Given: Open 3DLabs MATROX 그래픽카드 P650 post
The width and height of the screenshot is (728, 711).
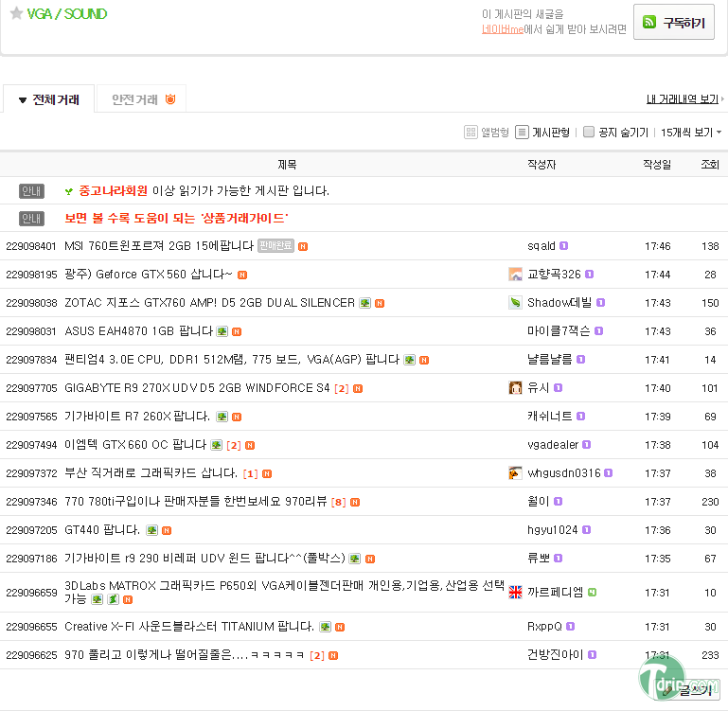Looking at the screenshot, I should 284,592.
